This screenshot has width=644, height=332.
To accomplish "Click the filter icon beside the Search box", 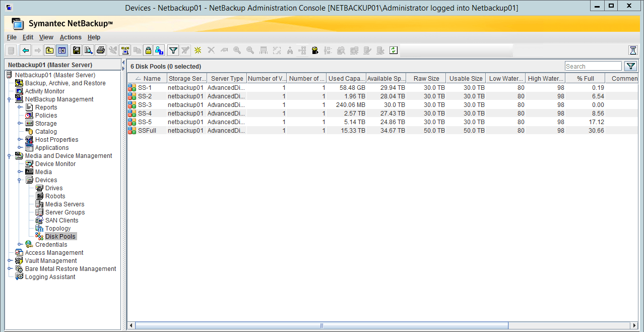I will coord(630,66).
